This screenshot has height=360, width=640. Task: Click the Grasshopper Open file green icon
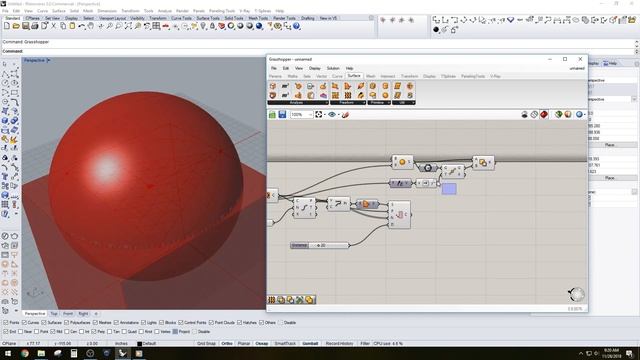(x=272, y=115)
